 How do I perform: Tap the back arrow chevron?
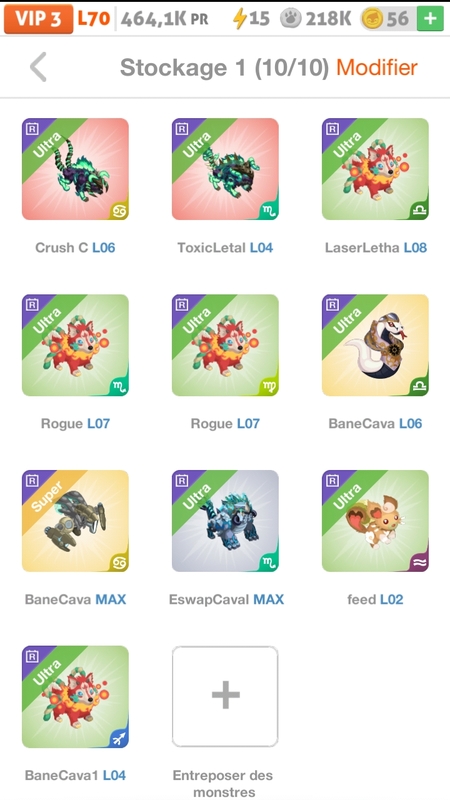point(38,67)
